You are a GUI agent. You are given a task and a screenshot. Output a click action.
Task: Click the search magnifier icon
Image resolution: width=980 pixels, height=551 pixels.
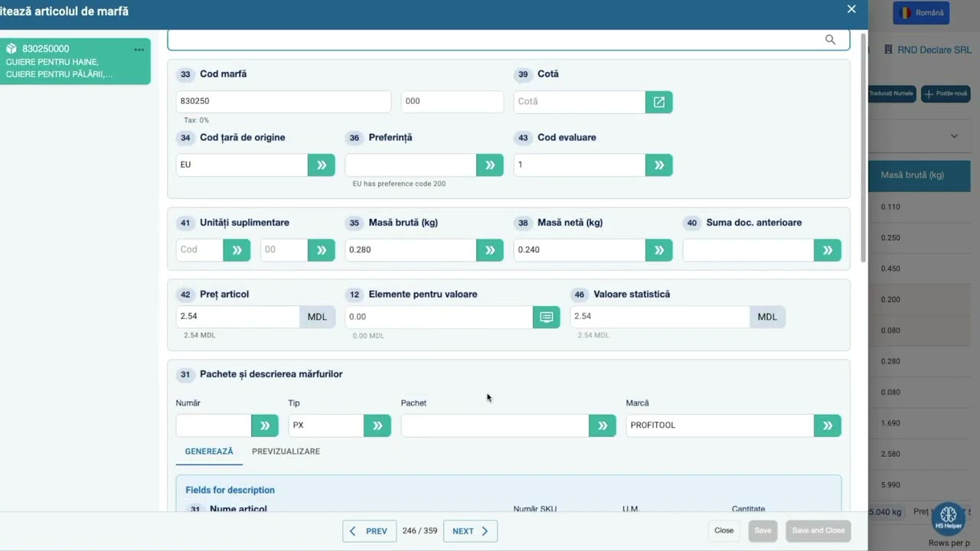(x=830, y=40)
